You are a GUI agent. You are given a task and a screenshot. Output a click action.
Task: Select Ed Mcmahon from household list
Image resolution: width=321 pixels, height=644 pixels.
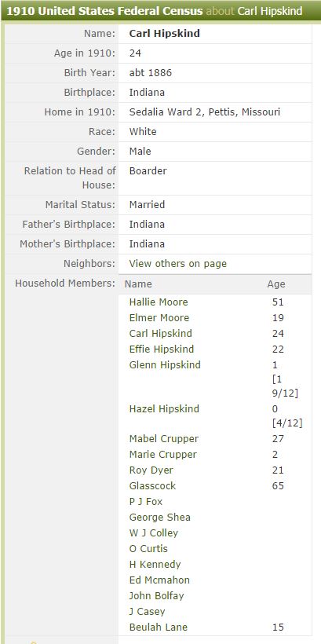pyautogui.click(x=159, y=580)
